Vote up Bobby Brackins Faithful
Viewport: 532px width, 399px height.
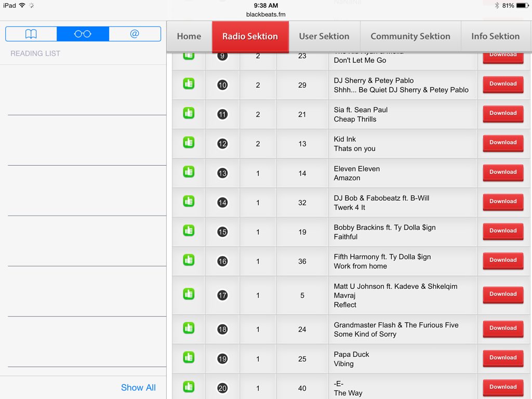click(189, 230)
